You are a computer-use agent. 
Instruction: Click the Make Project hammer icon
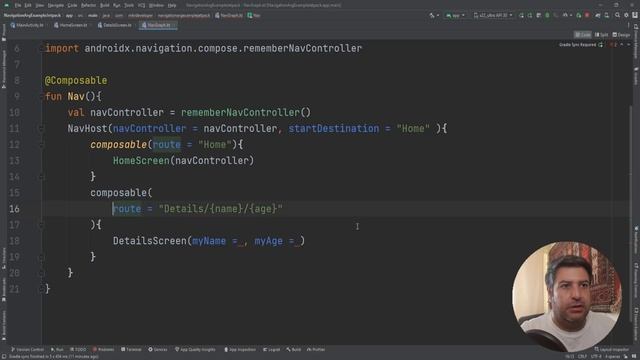[432, 16]
